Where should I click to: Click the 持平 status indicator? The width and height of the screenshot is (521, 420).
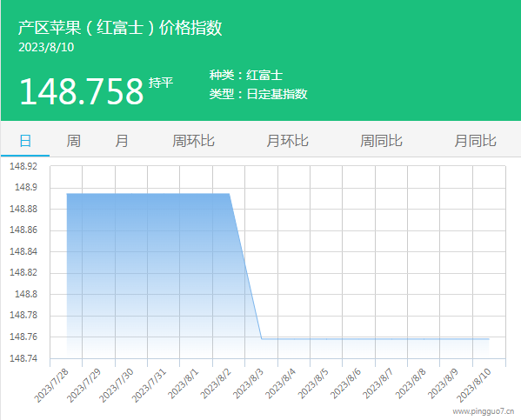[x=161, y=83]
